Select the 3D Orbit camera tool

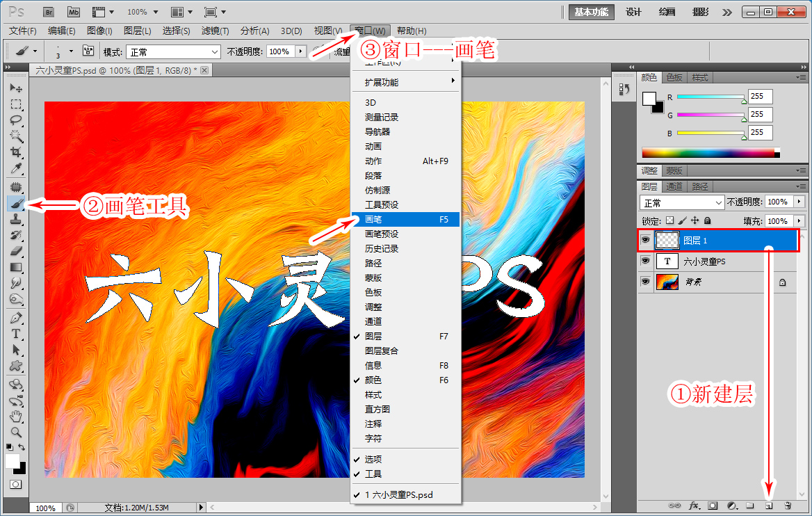[16, 401]
